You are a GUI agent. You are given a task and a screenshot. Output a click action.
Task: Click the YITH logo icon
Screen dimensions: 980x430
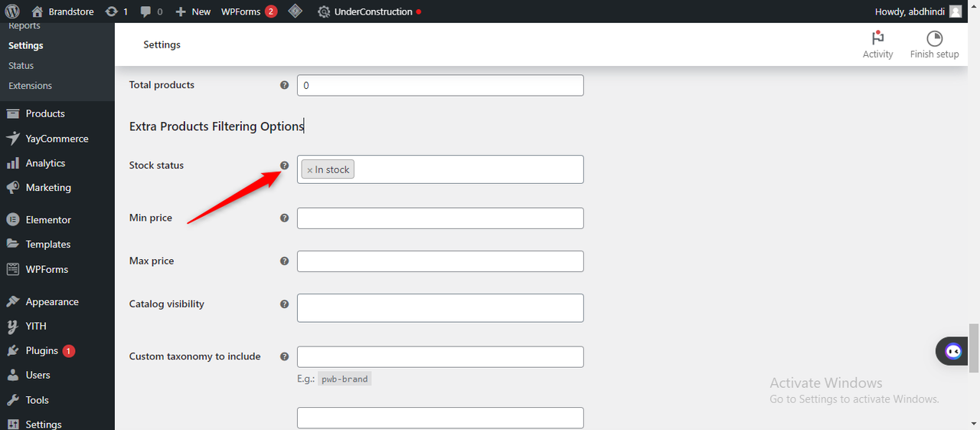click(x=12, y=327)
